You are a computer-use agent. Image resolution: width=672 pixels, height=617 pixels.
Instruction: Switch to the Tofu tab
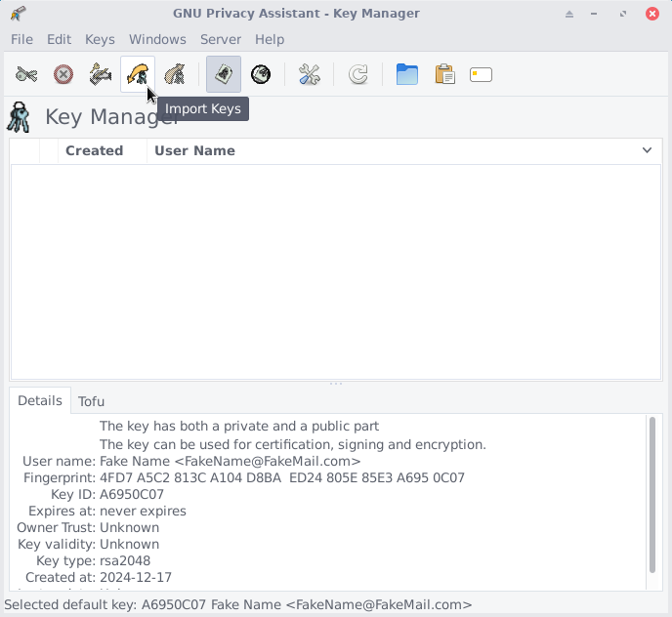91,401
